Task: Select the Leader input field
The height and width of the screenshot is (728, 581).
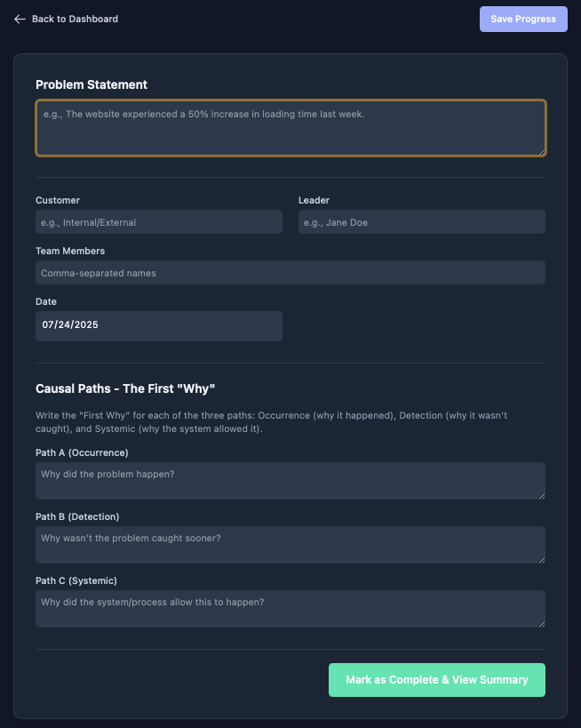Action: 421,222
